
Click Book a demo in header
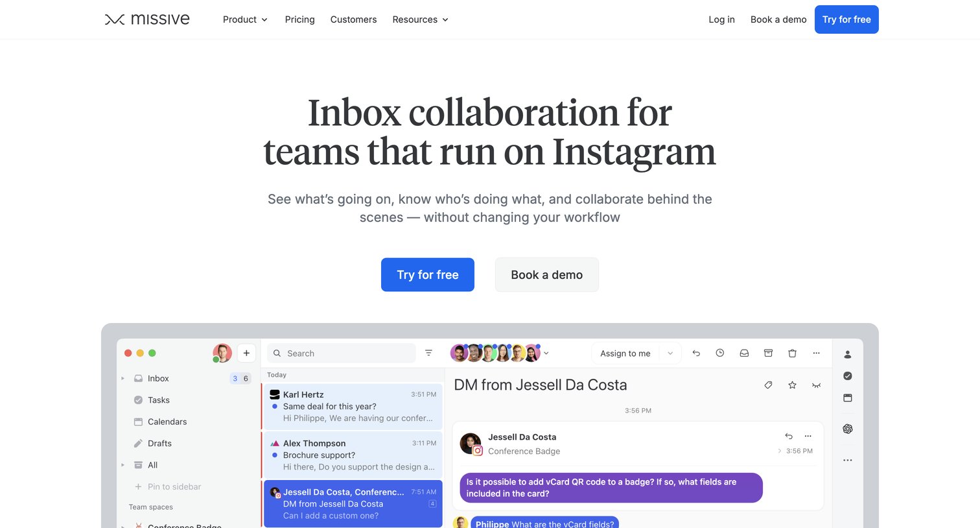[x=778, y=19]
